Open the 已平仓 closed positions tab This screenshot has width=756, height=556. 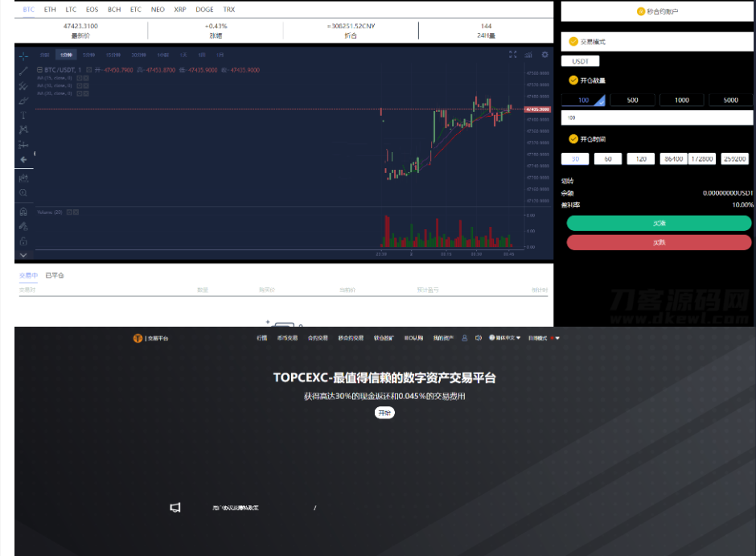pos(55,275)
